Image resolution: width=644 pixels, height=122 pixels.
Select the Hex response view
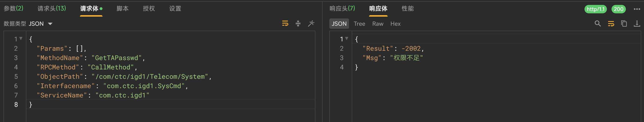(395, 24)
